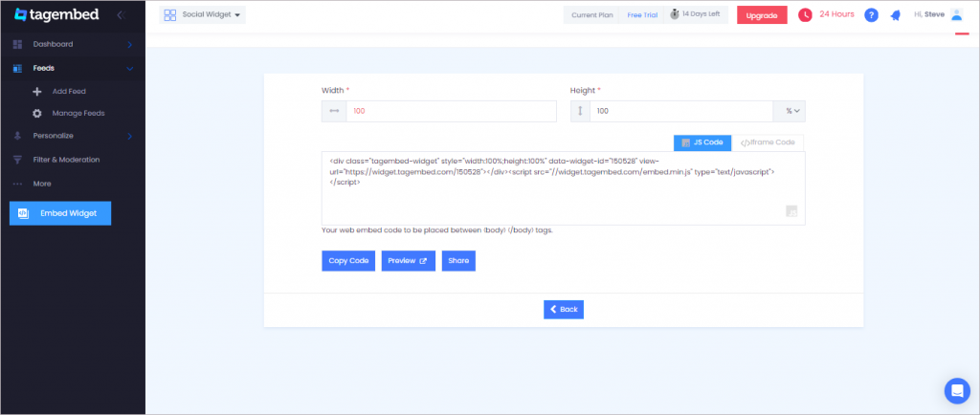
Task: Click the height arrow icon
Action: pos(580,111)
